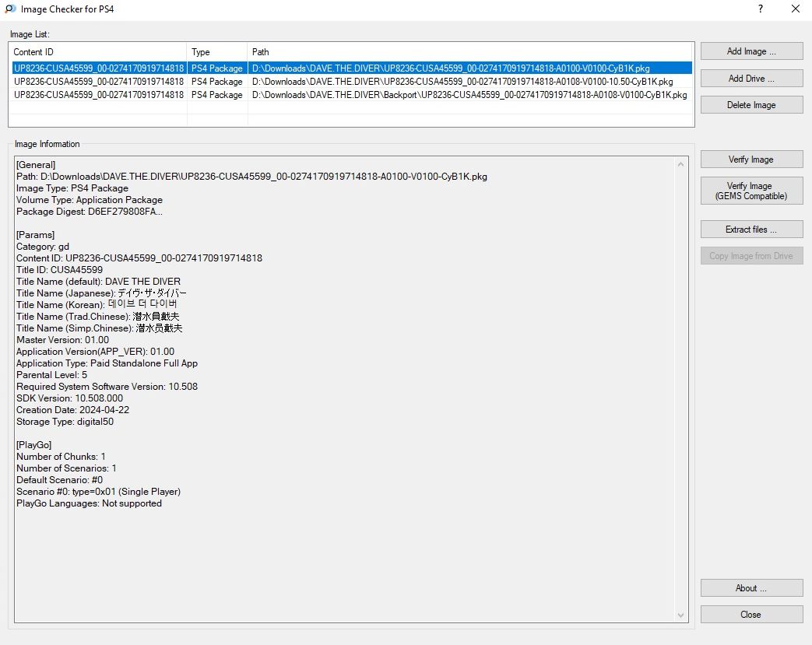Open the Add Drive dialog
The width and height of the screenshot is (812, 645).
[x=751, y=78]
